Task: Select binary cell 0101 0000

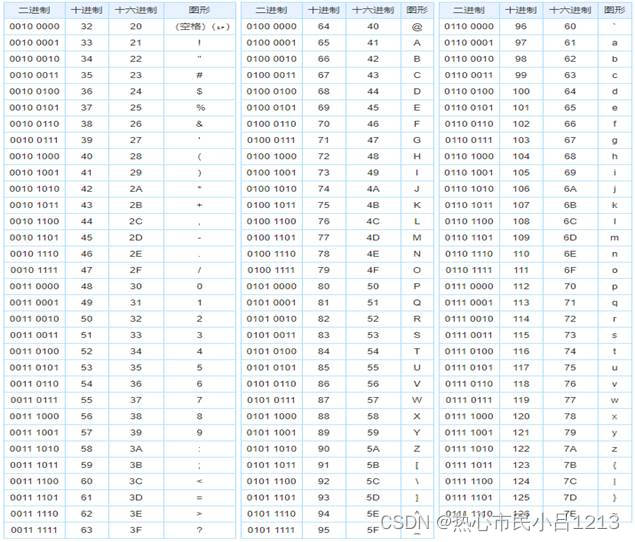Action: click(271, 286)
